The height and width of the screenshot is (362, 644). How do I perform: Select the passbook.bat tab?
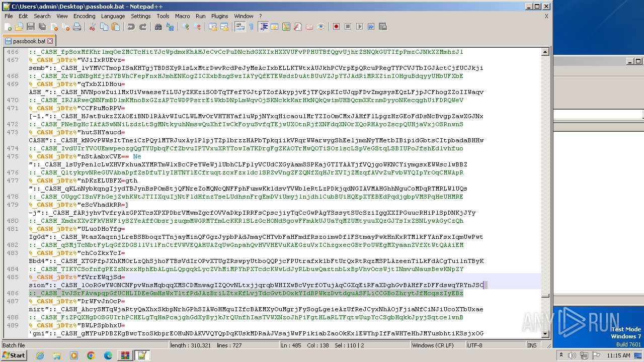coord(28,41)
